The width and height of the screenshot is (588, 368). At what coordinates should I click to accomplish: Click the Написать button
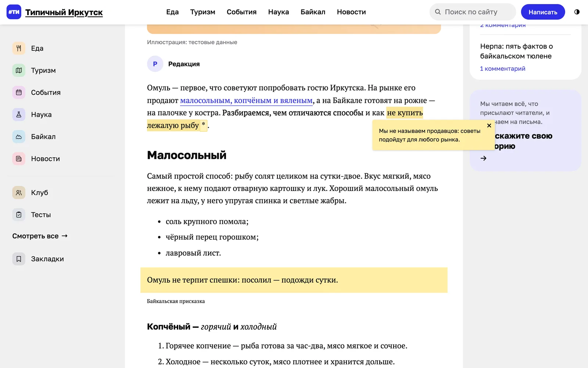pos(543,12)
